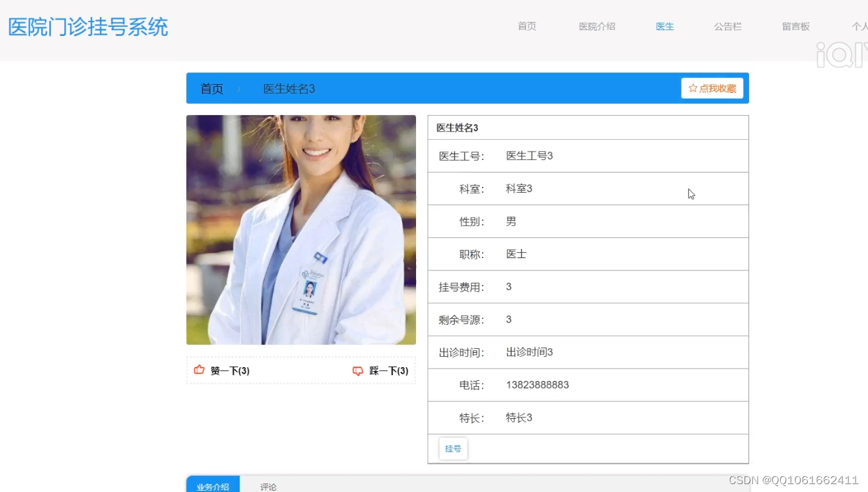Click the thumbs-down dislike icon
This screenshot has height=492, width=868.
[358, 370]
